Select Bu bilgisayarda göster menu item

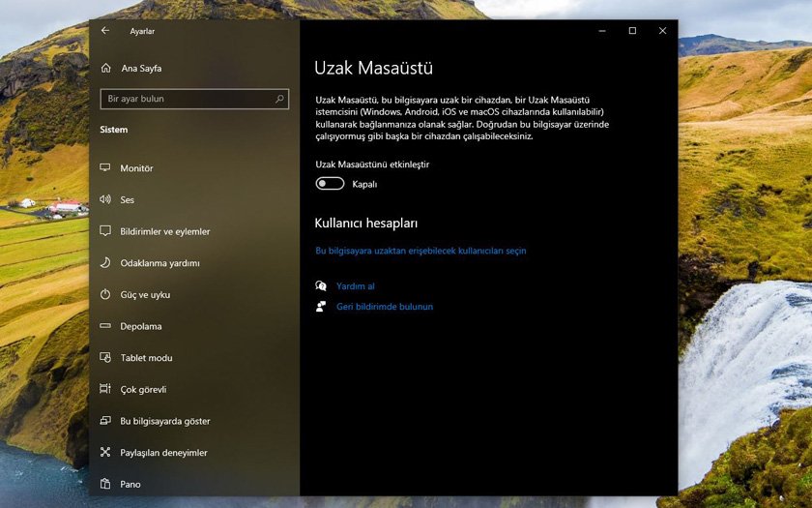coord(164,421)
